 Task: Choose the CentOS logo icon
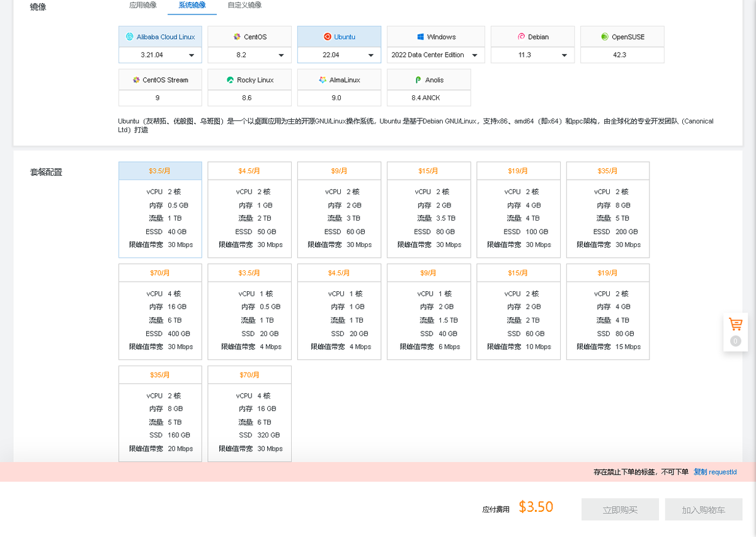237,37
